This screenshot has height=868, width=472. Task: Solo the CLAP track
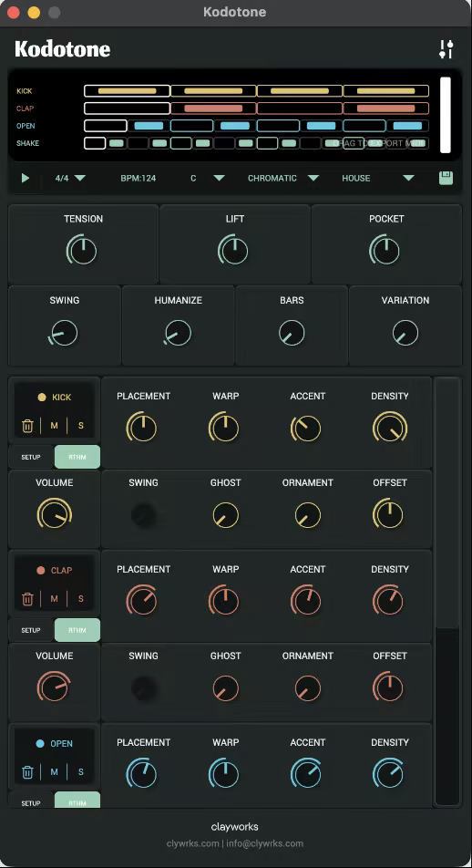[x=81, y=599]
